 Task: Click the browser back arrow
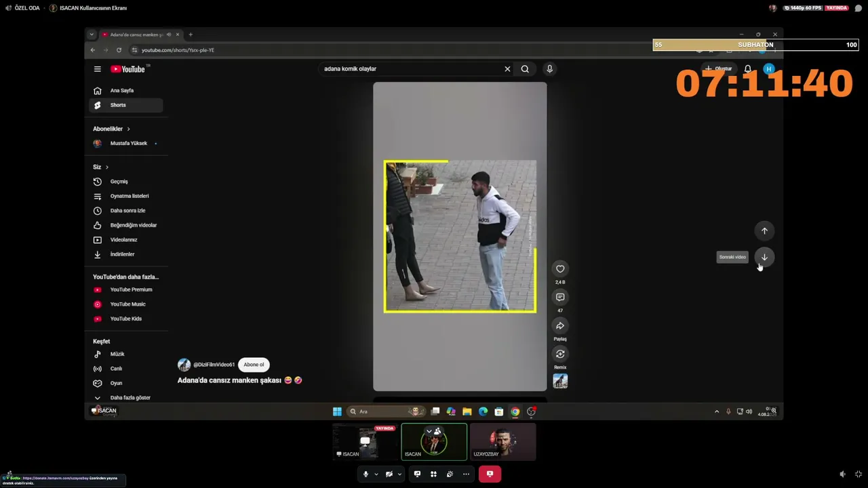[93, 50]
